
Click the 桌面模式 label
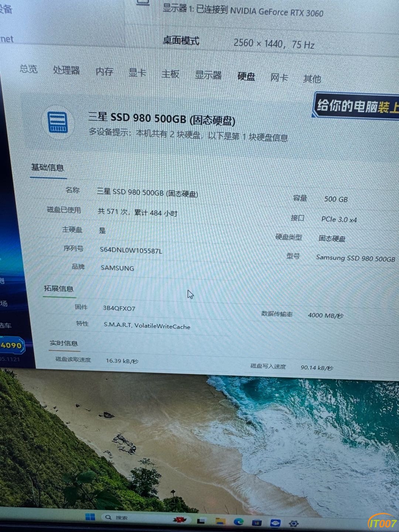(181, 40)
